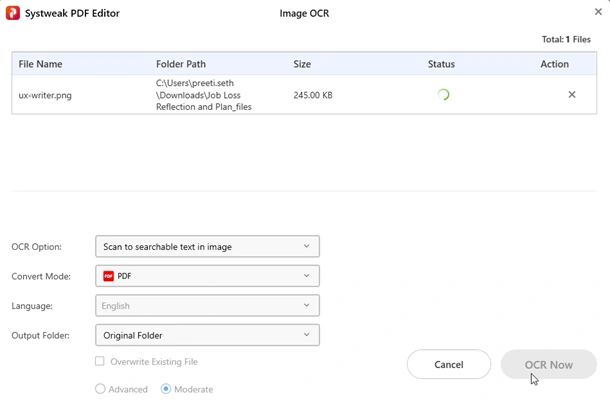This screenshot has width=610, height=404.
Task: Remove ux-writer.png from the file list
Action: [571, 95]
